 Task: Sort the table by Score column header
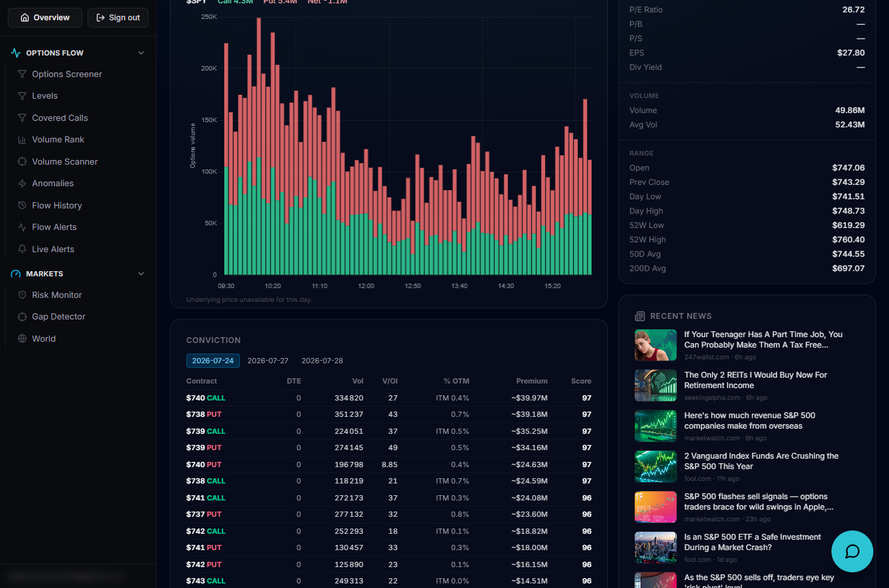(581, 382)
